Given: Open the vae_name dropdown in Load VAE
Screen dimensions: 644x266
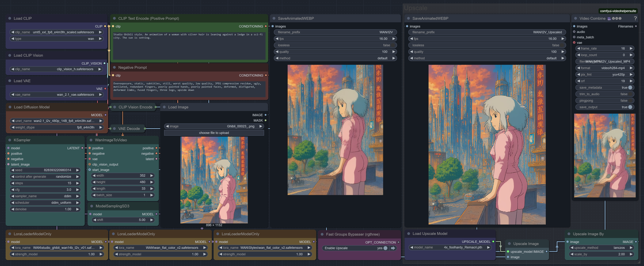Looking at the screenshot, I should coord(56,95).
